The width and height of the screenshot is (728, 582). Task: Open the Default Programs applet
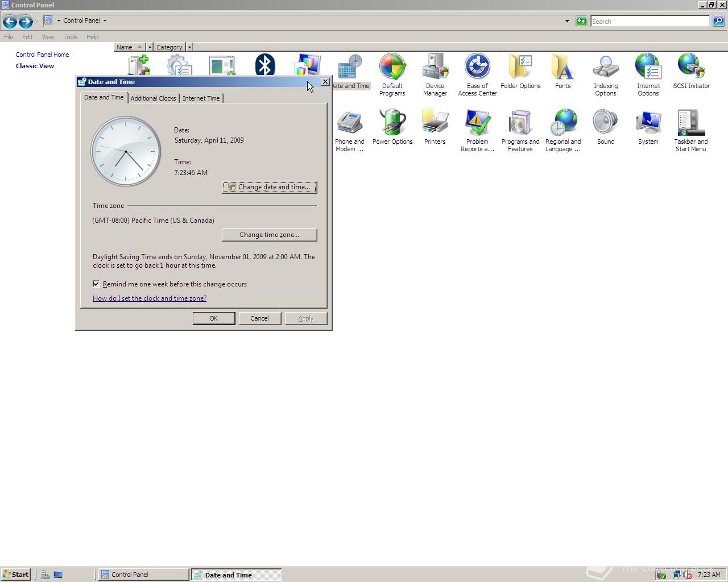392,74
